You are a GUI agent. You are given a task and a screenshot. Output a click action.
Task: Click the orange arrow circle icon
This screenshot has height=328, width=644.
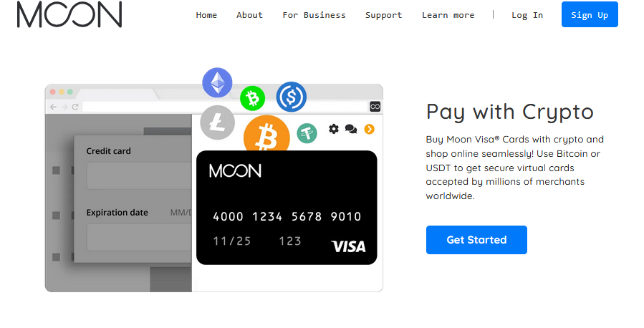point(369,130)
